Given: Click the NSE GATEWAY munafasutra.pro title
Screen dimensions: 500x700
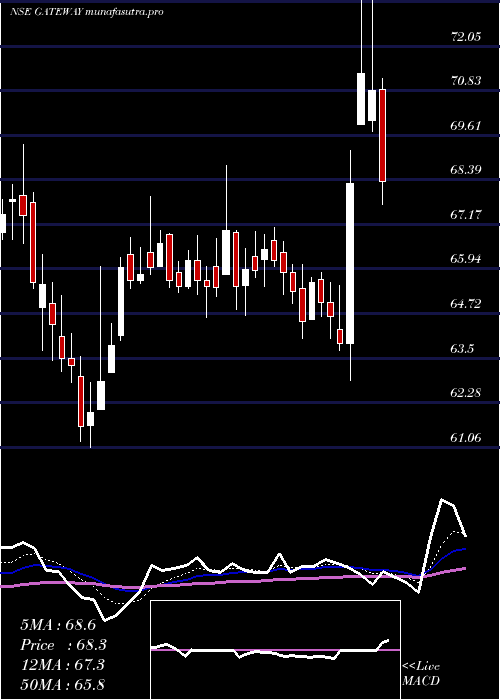Looking at the screenshot, I should pos(87,12).
